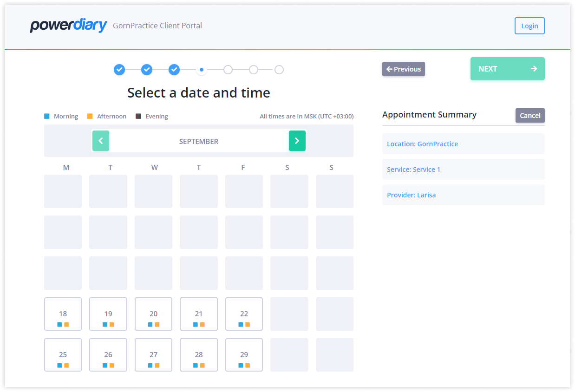The height and width of the screenshot is (392, 575).
Task: Click the Afternoon legend label
Action: click(112, 117)
